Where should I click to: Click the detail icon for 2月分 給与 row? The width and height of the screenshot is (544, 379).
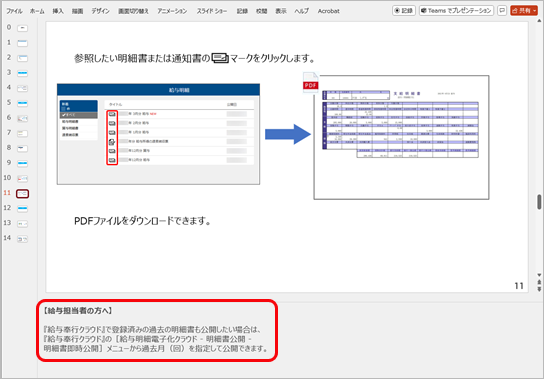(112, 123)
